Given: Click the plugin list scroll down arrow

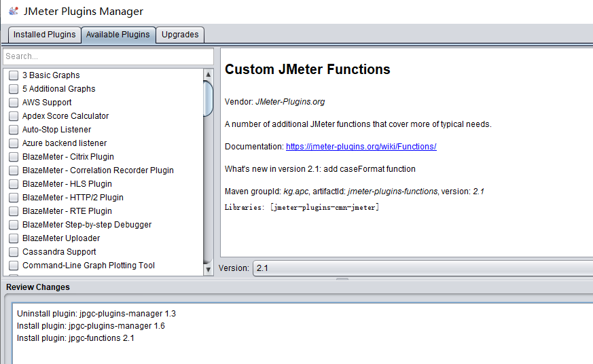Looking at the screenshot, I should pyautogui.click(x=208, y=270).
